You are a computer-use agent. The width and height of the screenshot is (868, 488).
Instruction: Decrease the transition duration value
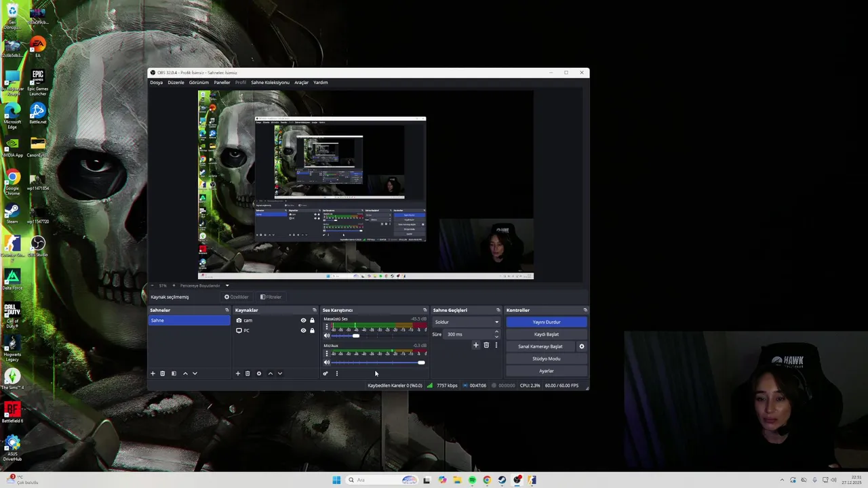496,337
